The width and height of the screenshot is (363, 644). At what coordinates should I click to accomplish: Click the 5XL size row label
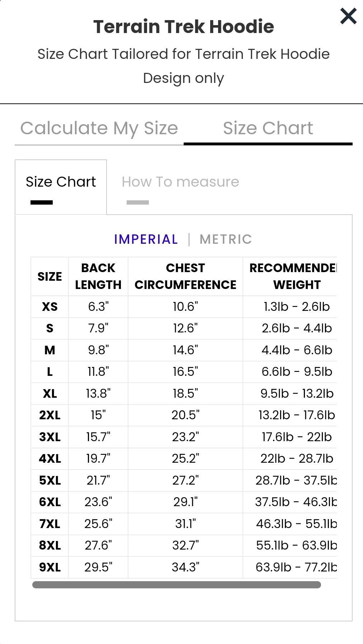pos(50,480)
